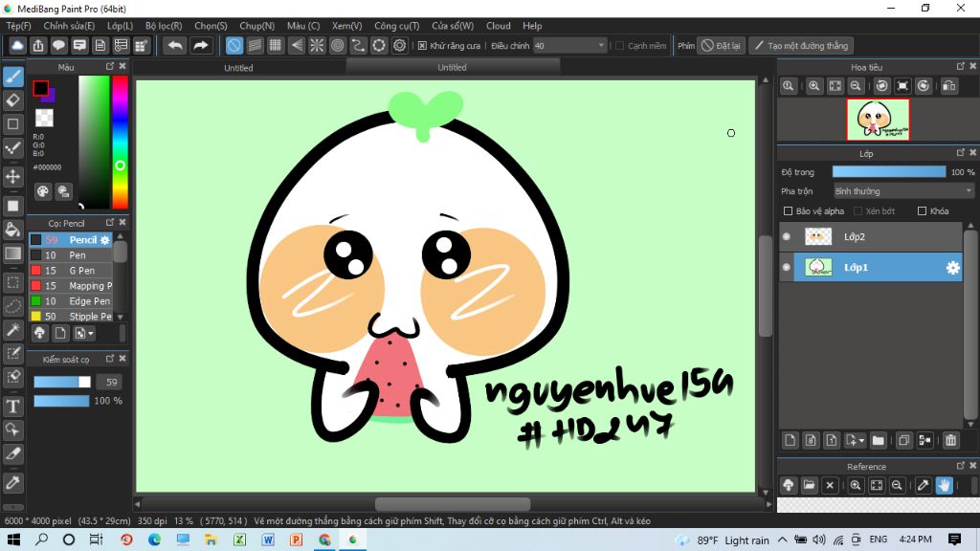Screen dimensions: 980x551
Task: Expand the add-layer dropdown arrow
Action: tap(855, 440)
